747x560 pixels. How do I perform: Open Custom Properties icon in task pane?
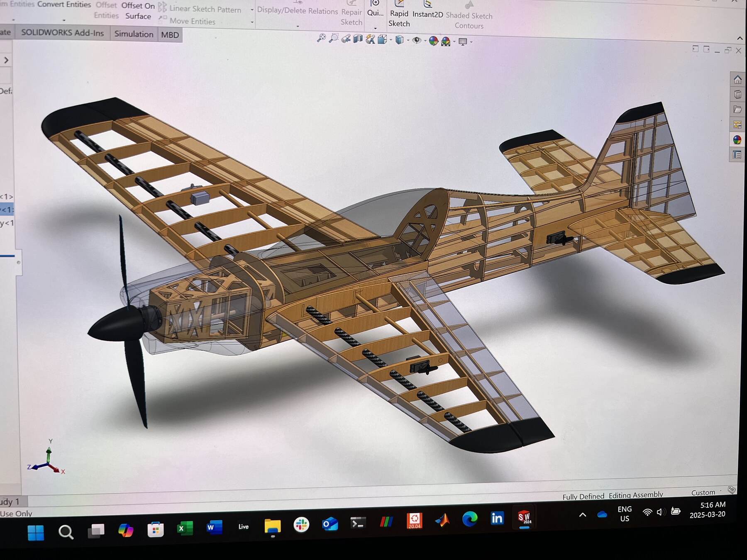click(x=737, y=155)
